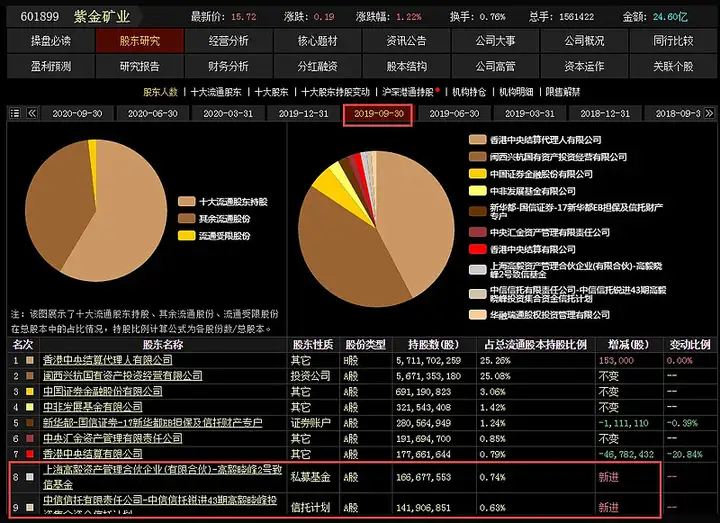Go to earlier dates with left double-arrow
The image size is (720, 523).
click(32, 113)
